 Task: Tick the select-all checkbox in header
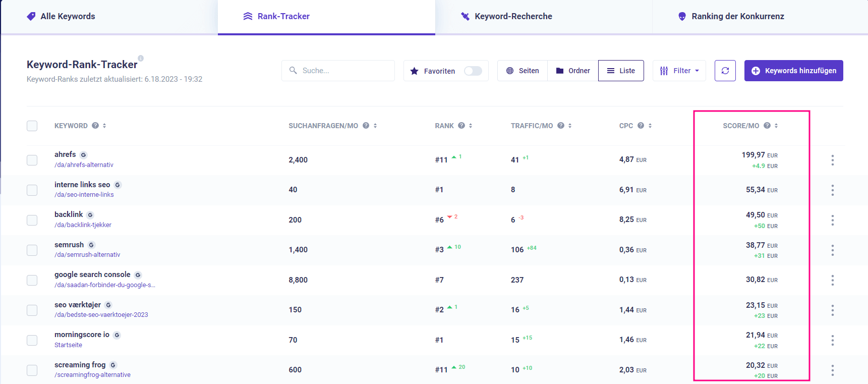coord(32,126)
